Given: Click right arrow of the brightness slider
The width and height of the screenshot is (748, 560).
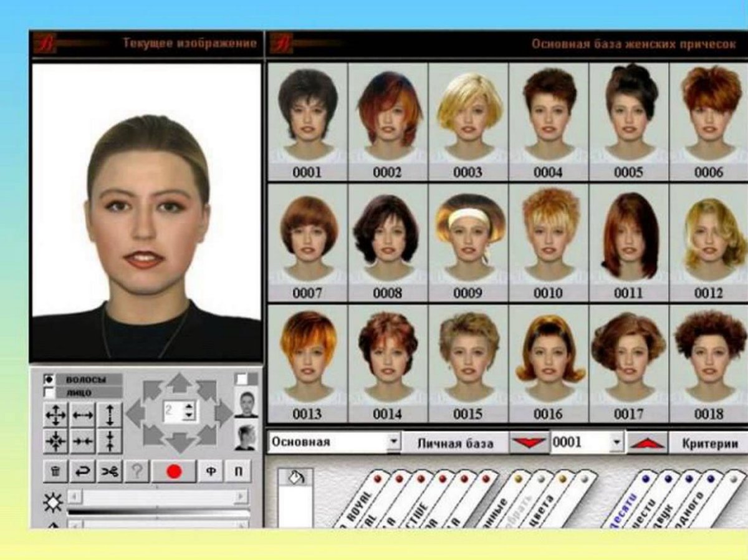Looking at the screenshot, I should click(241, 497).
